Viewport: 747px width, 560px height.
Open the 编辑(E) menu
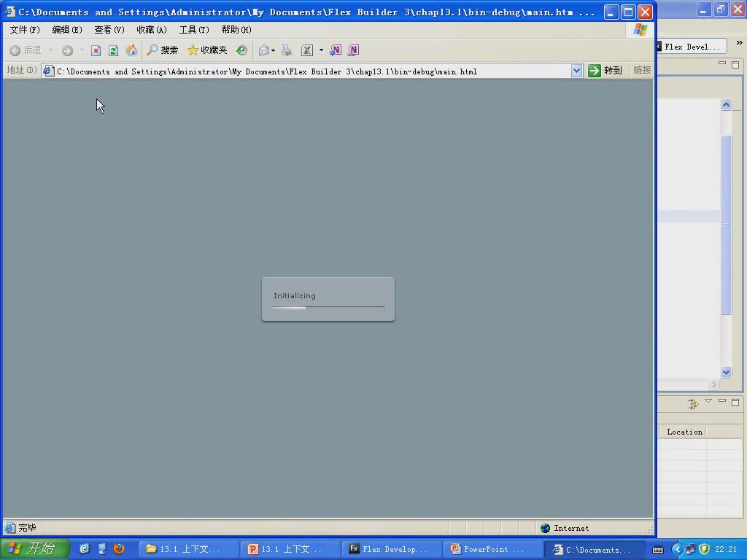point(66,30)
